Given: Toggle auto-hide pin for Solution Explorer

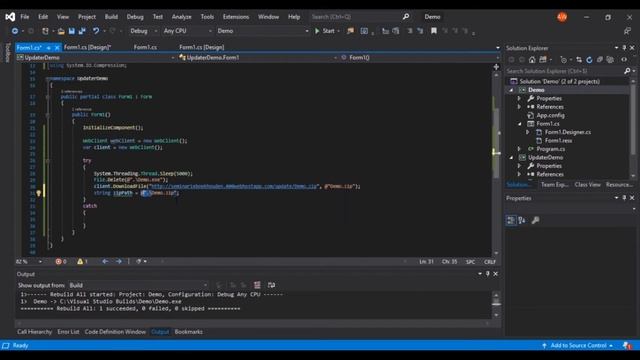Looking at the screenshot, I should pyautogui.click(x=624, y=48).
